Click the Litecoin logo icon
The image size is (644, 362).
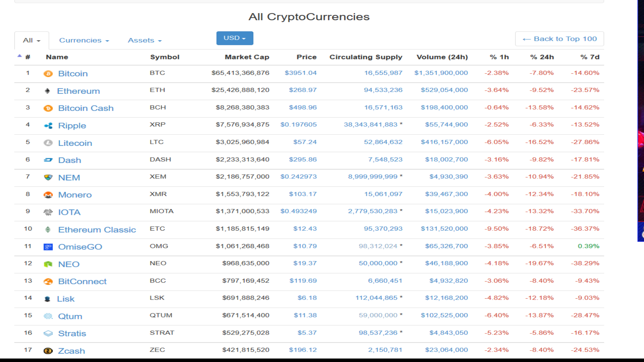pyautogui.click(x=48, y=143)
